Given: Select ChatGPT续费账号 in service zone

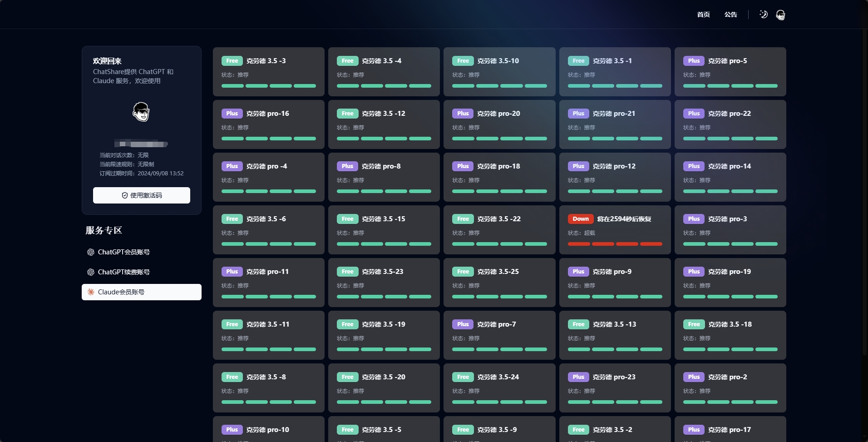Looking at the screenshot, I should click(x=142, y=272).
